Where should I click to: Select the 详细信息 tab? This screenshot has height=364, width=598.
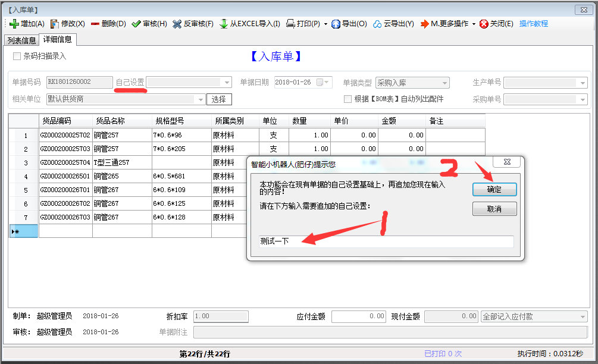coord(58,40)
